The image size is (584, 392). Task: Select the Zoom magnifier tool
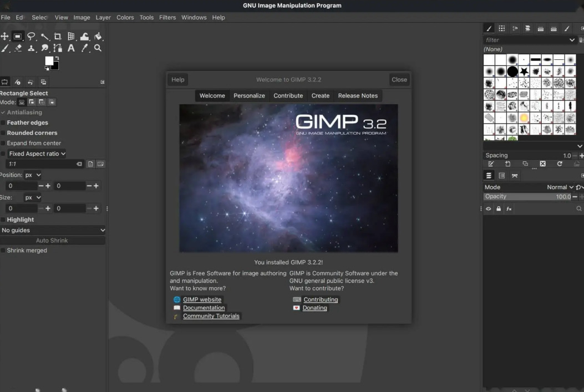coord(98,48)
